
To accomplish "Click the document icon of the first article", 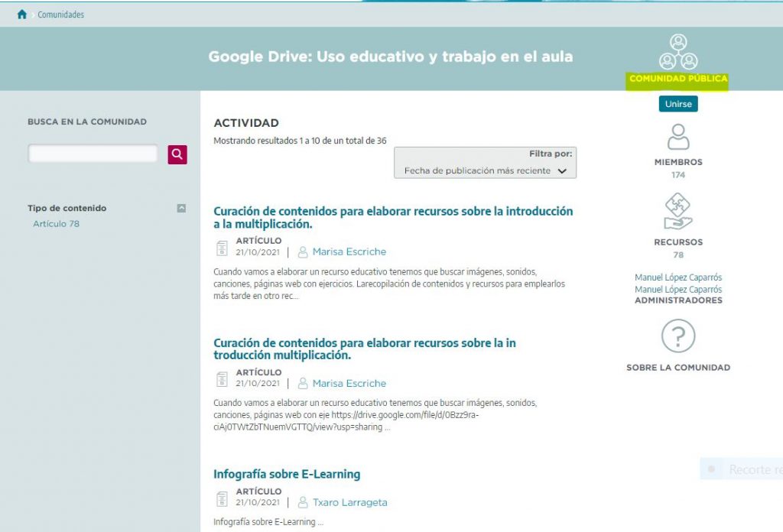I will 223,248.
